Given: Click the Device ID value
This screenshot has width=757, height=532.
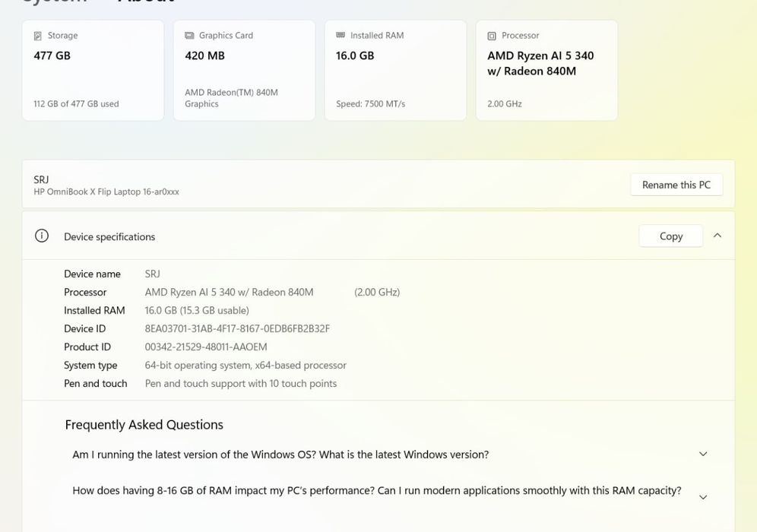Looking at the screenshot, I should (x=237, y=329).
